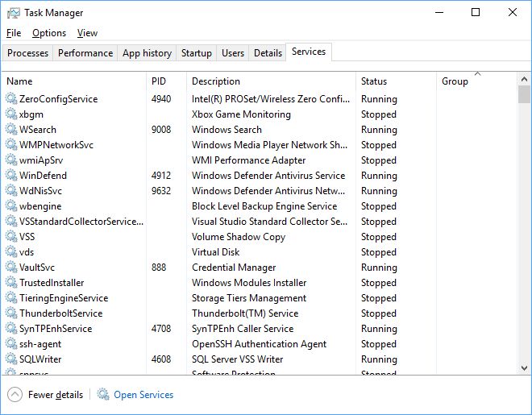Click the scrollbar down arrow

(524, 368)
